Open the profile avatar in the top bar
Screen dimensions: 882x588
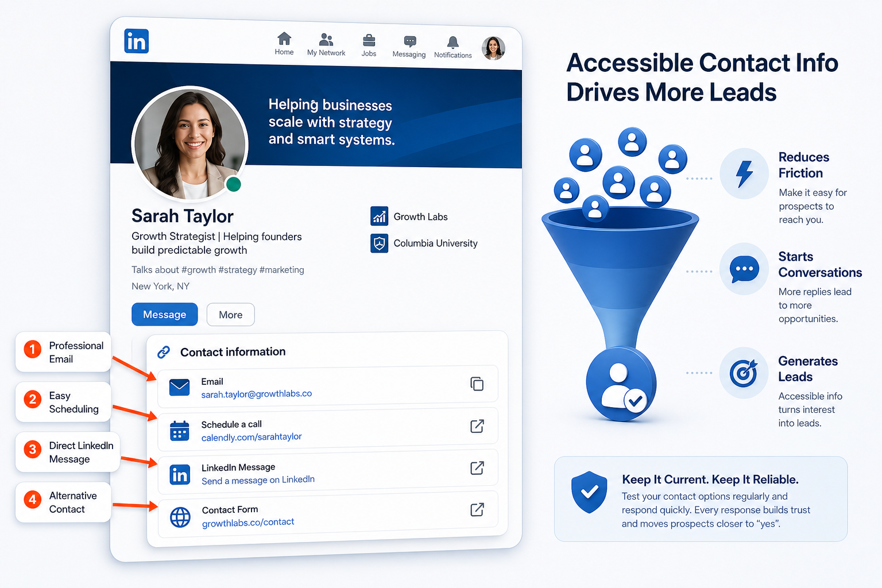pyautogui.click(x=493, y=48)
